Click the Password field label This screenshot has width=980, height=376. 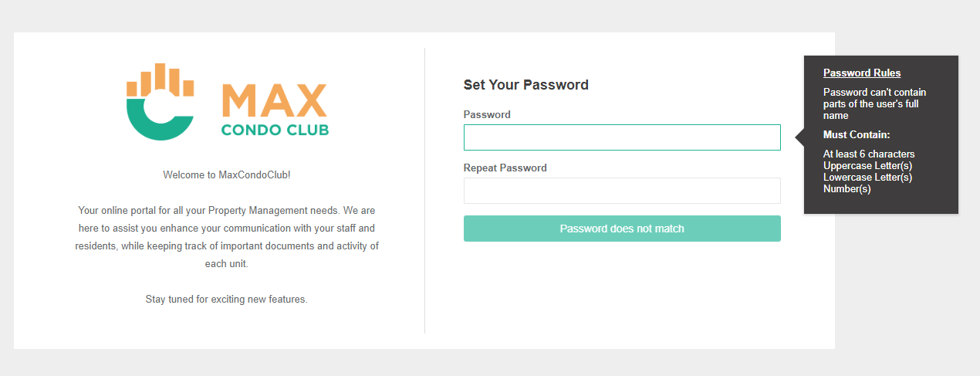pyautogui.click(x=487, y=114)
